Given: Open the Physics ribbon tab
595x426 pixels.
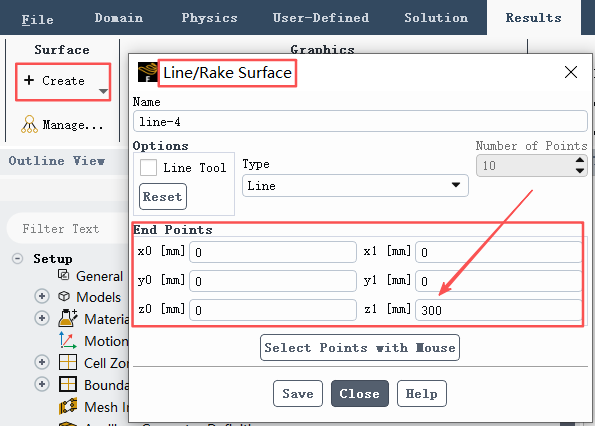Looking at the screenshot, I should [x=209, y=18].
